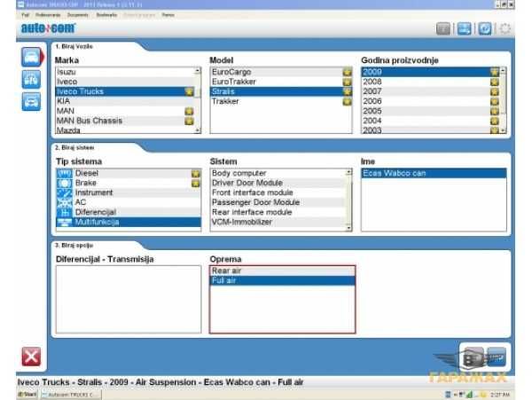The height and width of the screenshot is (400, 532).
Task: Select Isuzu in Marka list
Action: (125, 72)
